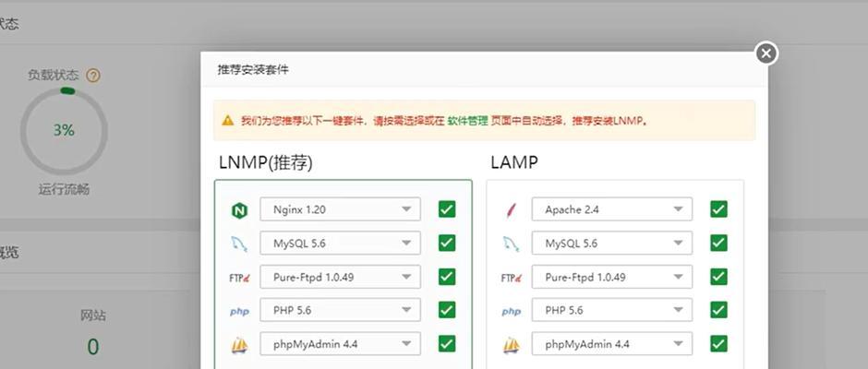This screenshot has width=868, height=369.
Task: Click the MySQL dolphin icon in LAMP
Action: (511, 244)
